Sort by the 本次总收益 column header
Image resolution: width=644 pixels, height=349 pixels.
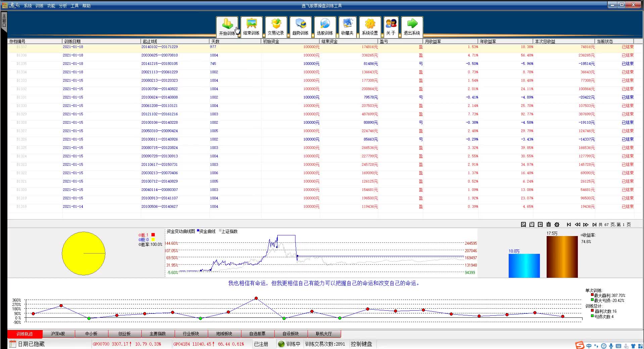564,41
